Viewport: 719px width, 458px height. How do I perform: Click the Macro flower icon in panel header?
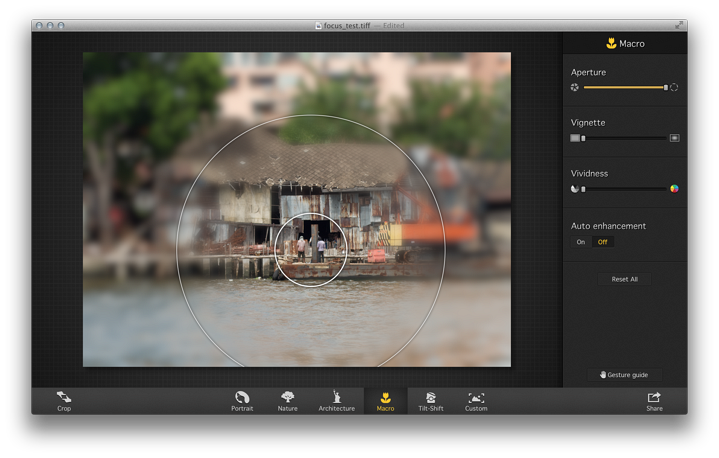(611, 44)
